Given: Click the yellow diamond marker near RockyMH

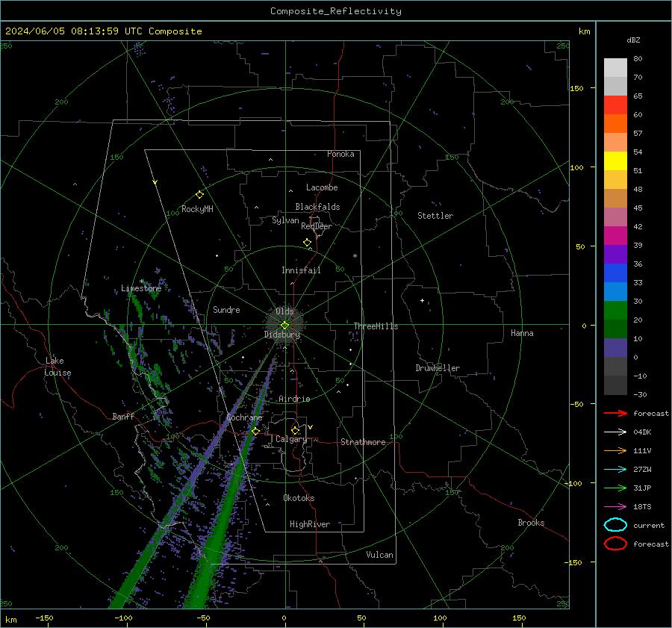Looking at the screenshot, I should (199, 195).
